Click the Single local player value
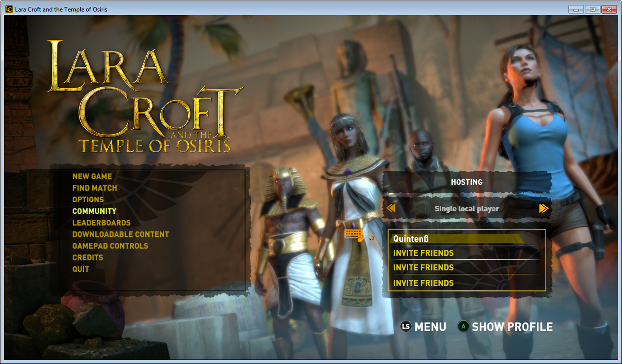 tap(467, 208)
